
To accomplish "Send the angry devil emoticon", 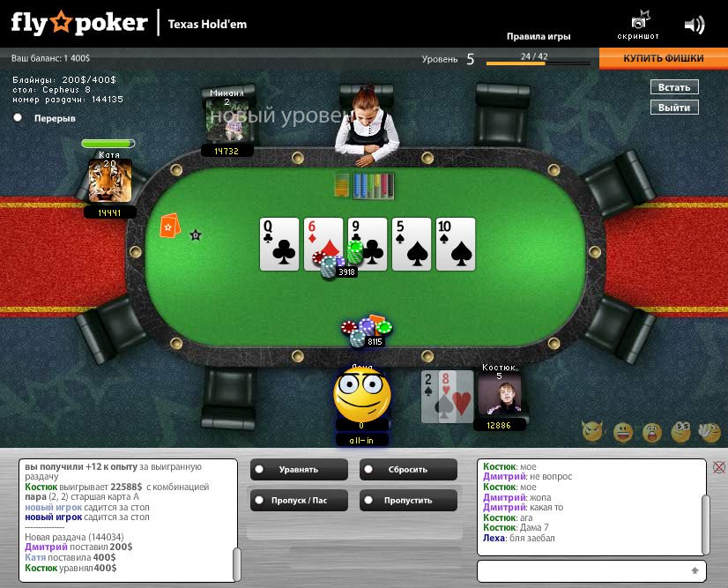I will tap(593, 430).
